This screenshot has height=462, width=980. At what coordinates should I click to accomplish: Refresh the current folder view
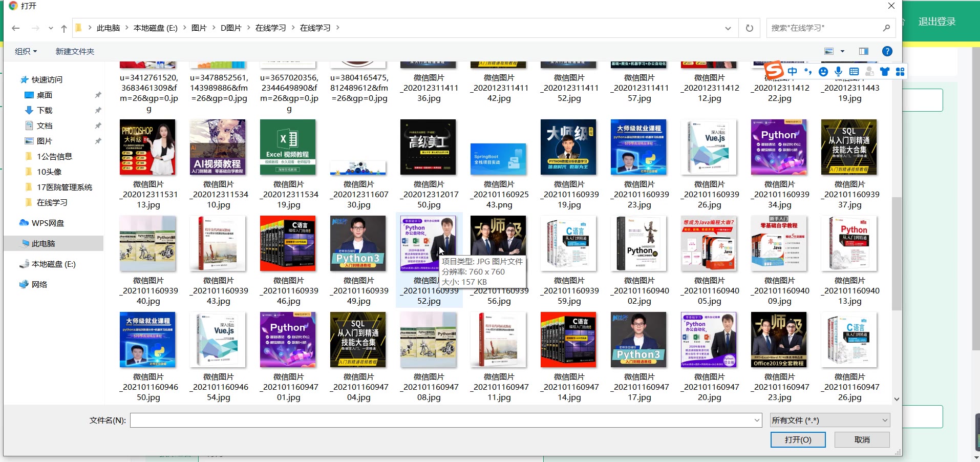(x=749, y=28)
